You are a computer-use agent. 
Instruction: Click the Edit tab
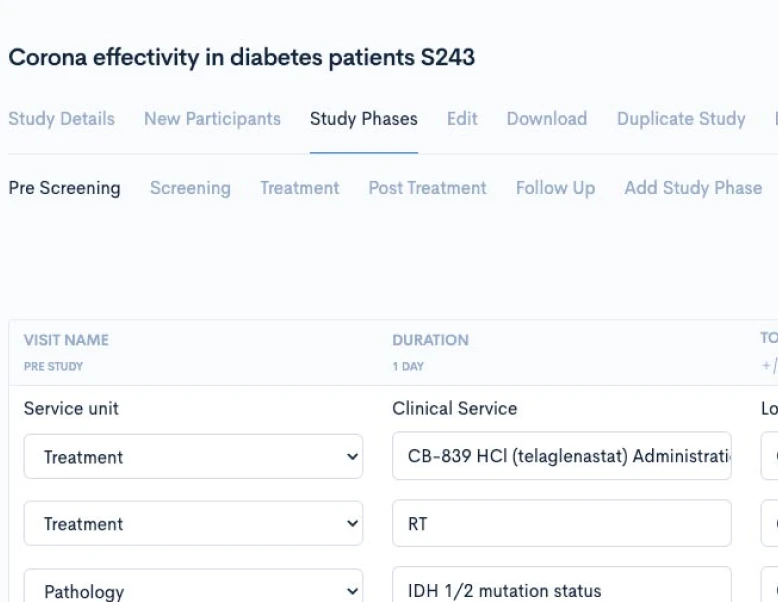tap(462, 119)
